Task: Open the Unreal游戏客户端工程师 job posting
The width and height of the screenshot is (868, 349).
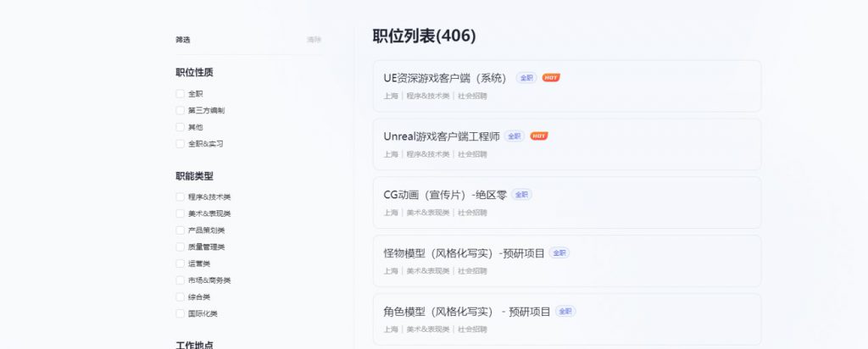Action: point(441,136)
